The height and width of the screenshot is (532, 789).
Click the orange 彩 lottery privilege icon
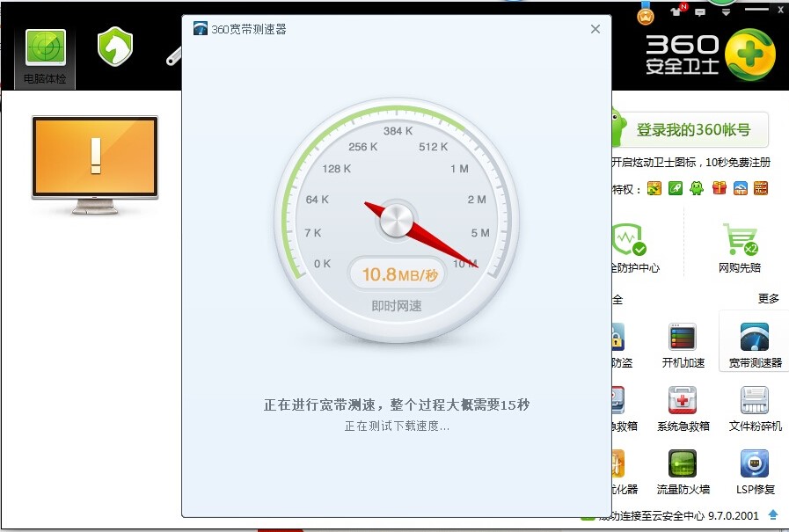point(761,188)
